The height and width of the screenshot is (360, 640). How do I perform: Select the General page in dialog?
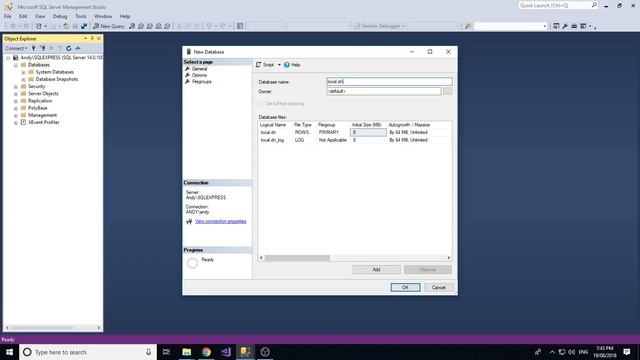tap(200, 69)
